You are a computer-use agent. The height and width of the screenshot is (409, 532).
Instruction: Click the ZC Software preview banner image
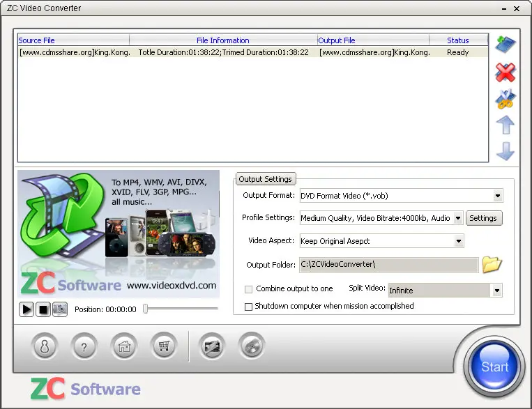[x=119, y=234]
